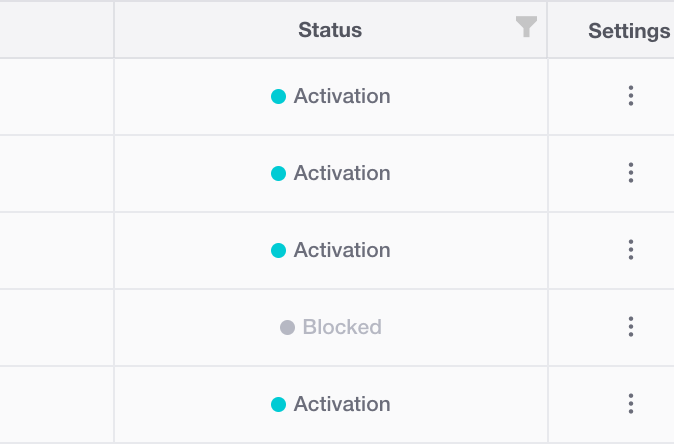Click the gray dot beside Blocked
The height and width of the screenshot is (444, 674).
287,327
